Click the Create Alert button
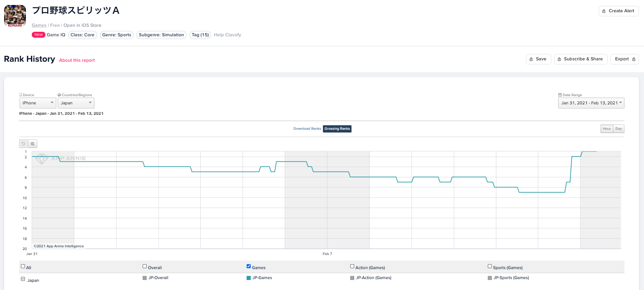This screenshot has width=644, height=290. tap(619, 11)
